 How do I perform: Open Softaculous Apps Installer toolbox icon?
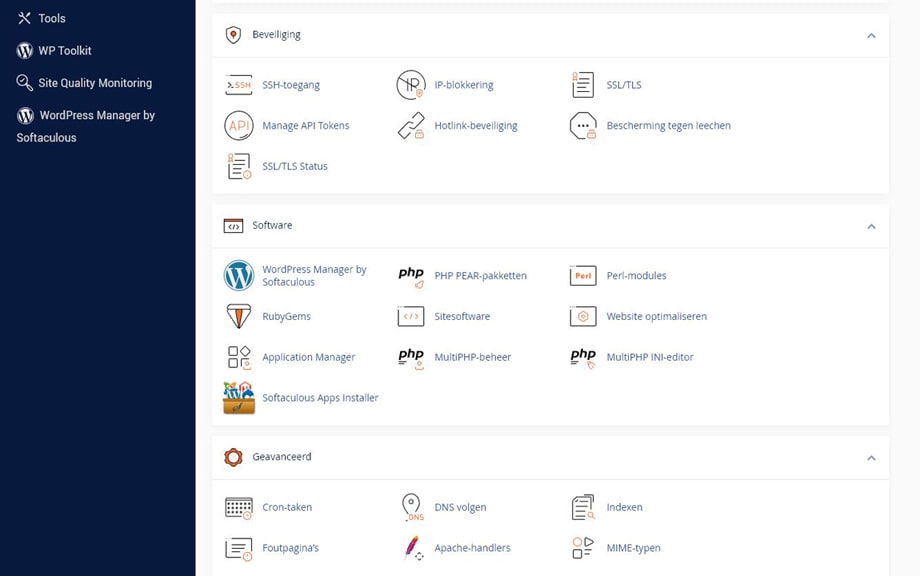pos(239,398)
